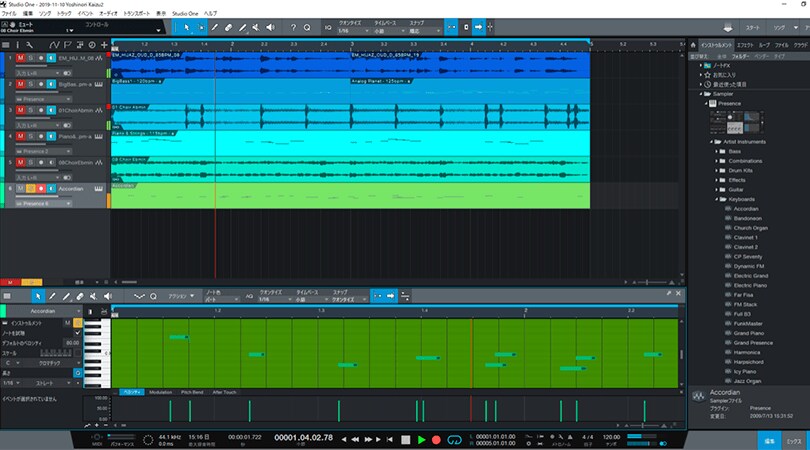
Task: Click the transport Stop button
Action: click(406, 440)
